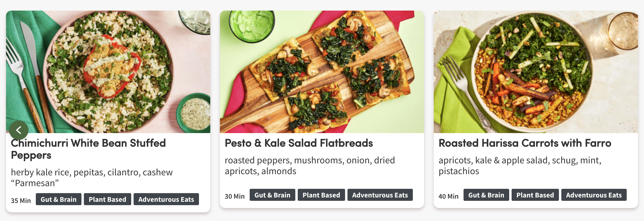Select Roasted Harissa Carrots with Farro title
644x221 pixels.
[x=525, y=143]
